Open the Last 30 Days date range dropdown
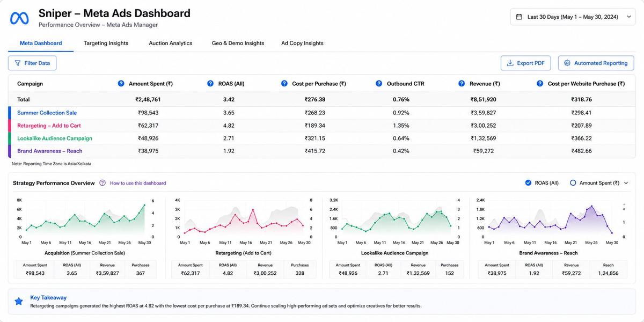Screen dimensions: 644x322 tap(573, 17)
